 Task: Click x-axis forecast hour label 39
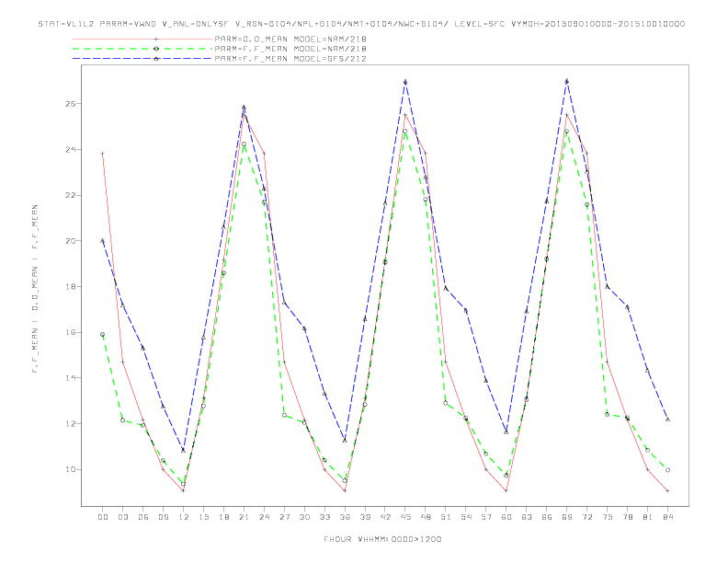point(365,517)
